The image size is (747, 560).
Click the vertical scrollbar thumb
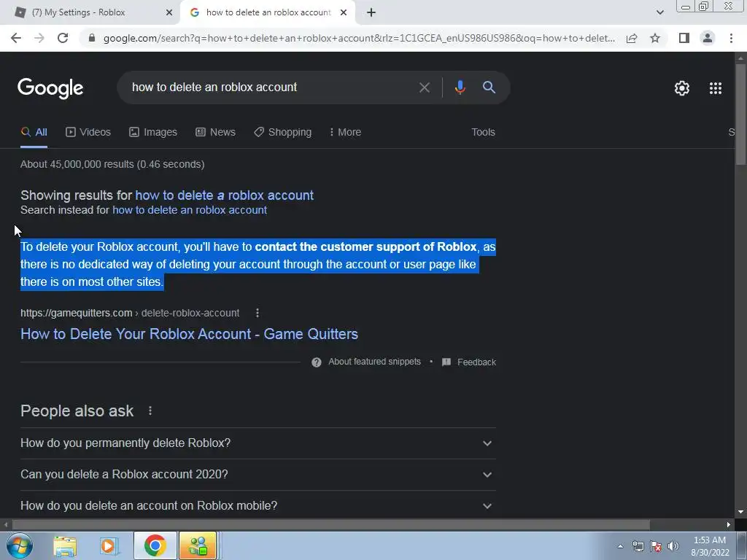[x=740, y=114]
